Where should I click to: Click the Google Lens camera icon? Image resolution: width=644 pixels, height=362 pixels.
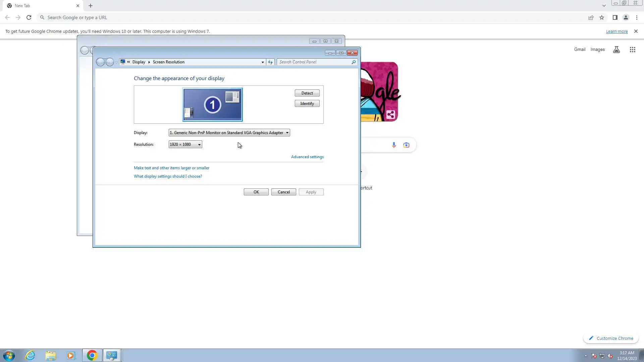tap(406, 145)
